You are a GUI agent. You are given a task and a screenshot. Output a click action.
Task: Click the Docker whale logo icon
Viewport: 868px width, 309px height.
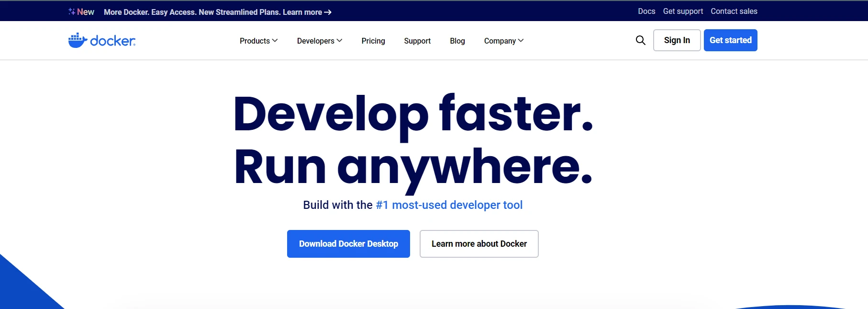tap(77, 41)
